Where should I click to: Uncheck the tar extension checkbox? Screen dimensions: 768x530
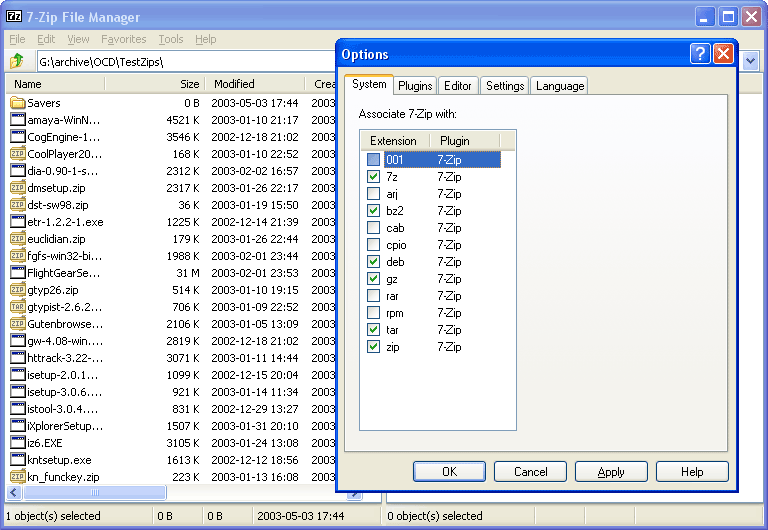[373, 330]
